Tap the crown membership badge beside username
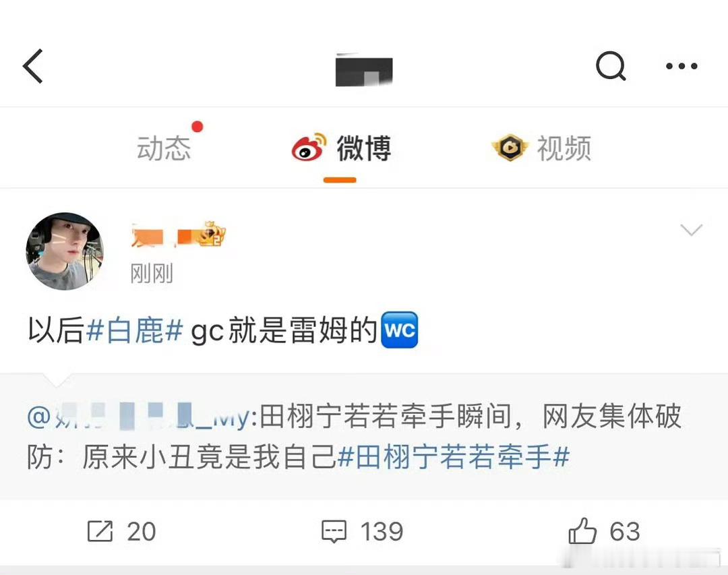This screenshot has width=728, height=575. click(212, 234)
